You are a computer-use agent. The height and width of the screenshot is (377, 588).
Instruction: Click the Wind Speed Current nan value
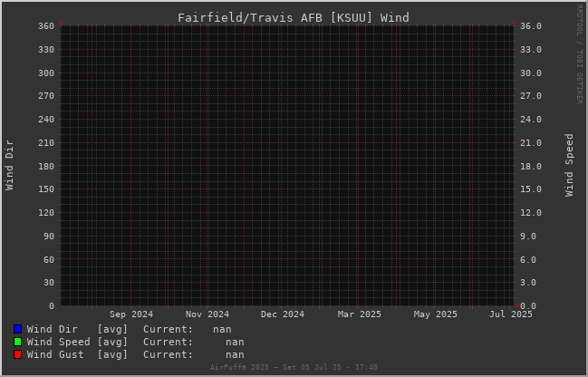pos(235,342)
